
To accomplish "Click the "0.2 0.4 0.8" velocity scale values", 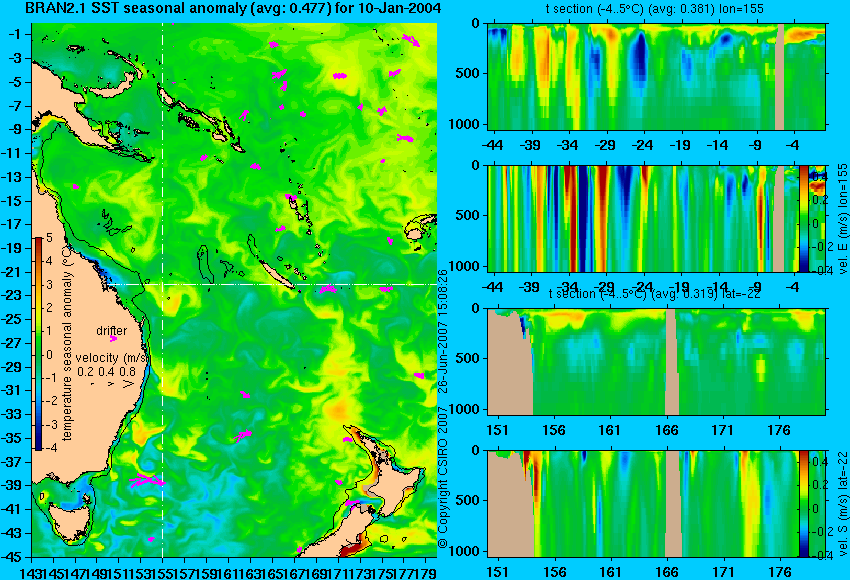I will click(106, 372).
